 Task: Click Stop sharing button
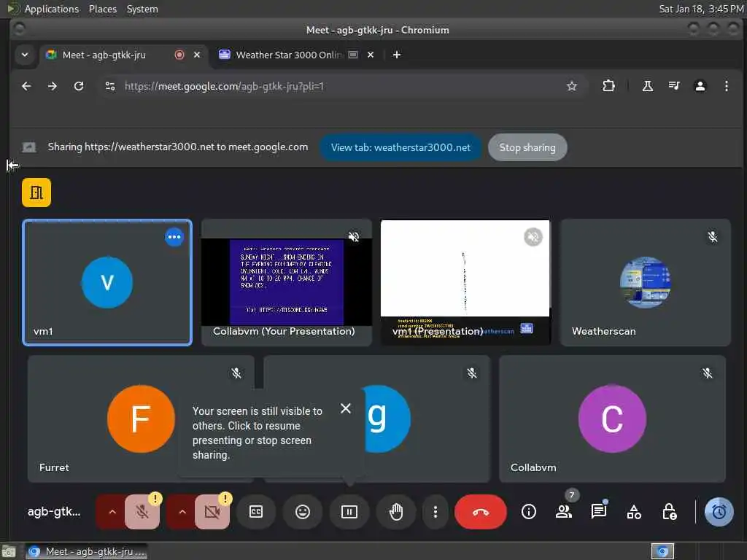(x=527, y=147)
